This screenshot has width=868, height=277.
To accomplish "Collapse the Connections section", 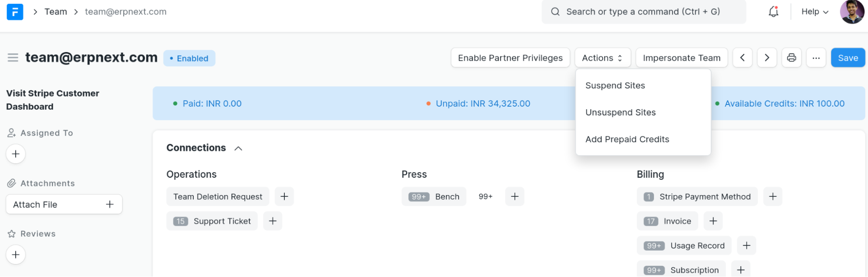I will pyautogui.click(x=238, y=148).
